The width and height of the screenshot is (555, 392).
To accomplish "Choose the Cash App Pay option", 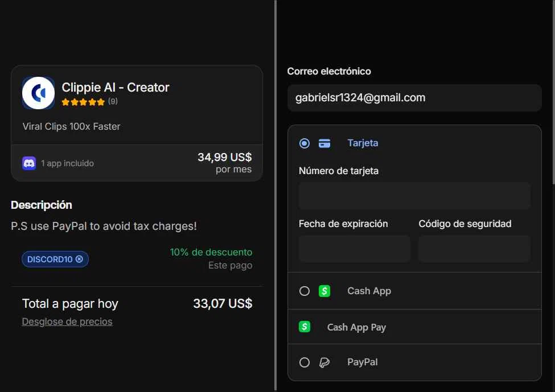I will (414, 327).
